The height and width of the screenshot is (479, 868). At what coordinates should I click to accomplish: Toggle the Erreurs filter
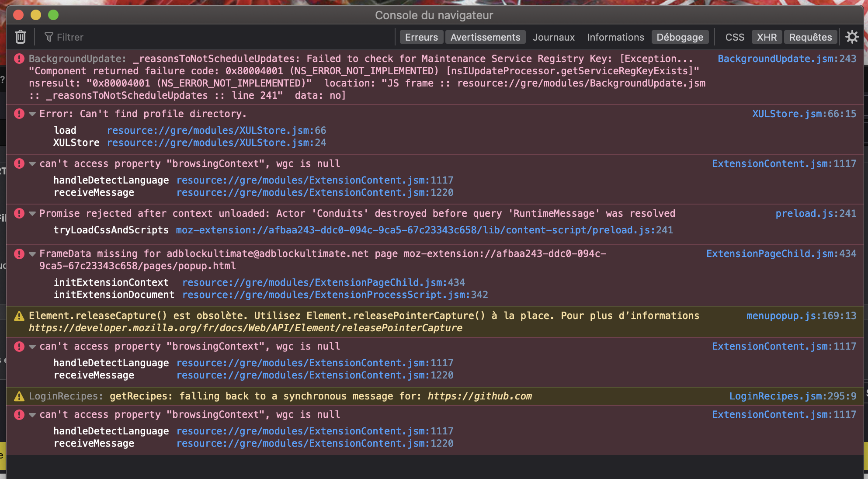pyautogui.click(x=421, y=37)
